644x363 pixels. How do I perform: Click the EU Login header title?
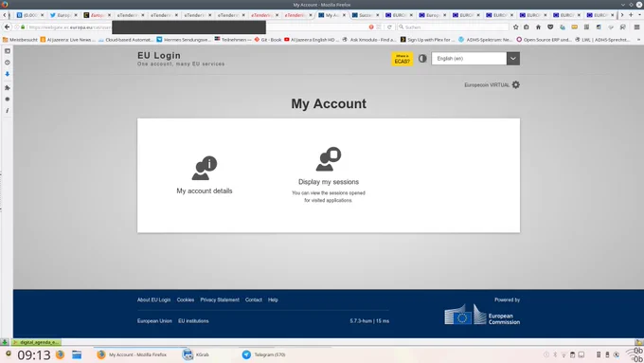click(159, 56)
